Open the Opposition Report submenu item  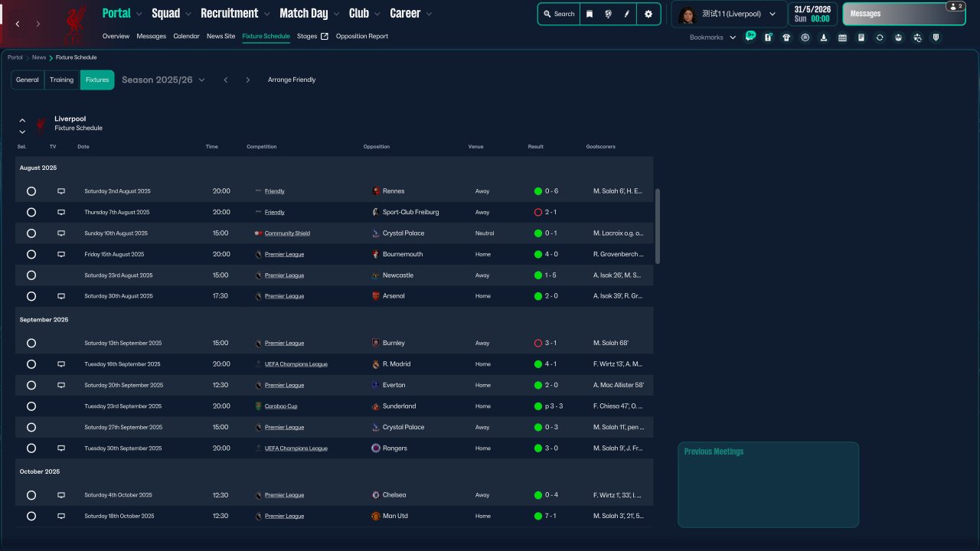click(x=361, y=36)
